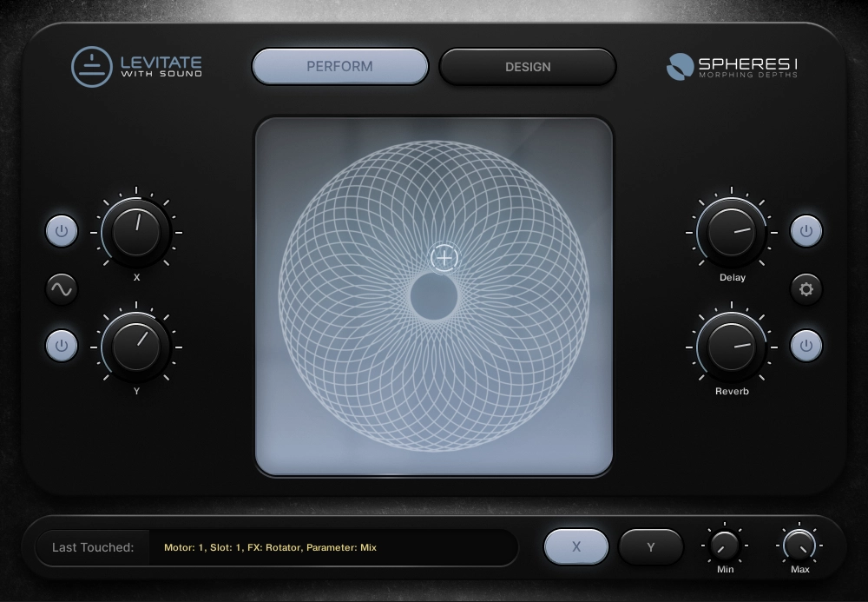The image size is (868, 602).
Task: Click the Levitate With Sound logo
Action: [x=135, y=67]
